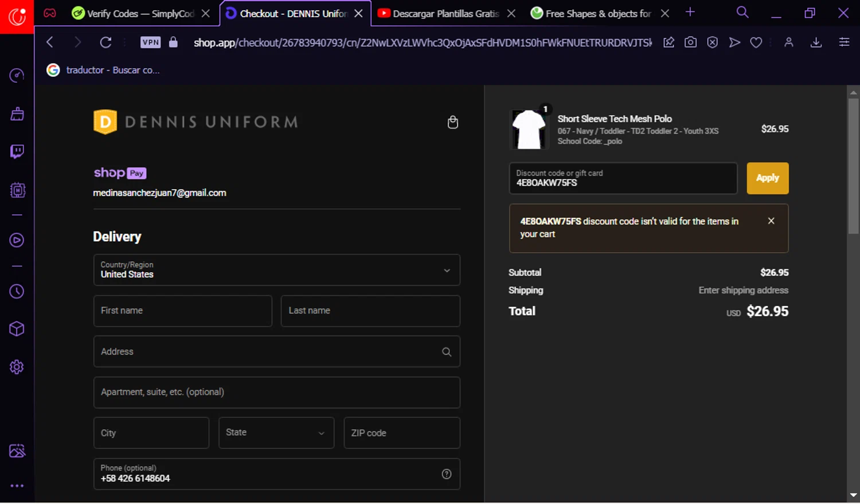
Task: Open the picture gallery sidebar icon
Action: [x=17, y=451]
